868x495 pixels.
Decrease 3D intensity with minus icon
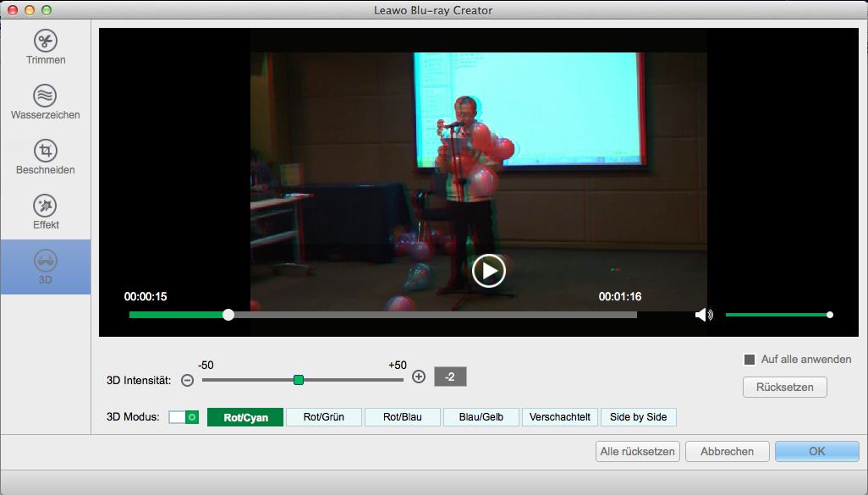tap(188, 381)
